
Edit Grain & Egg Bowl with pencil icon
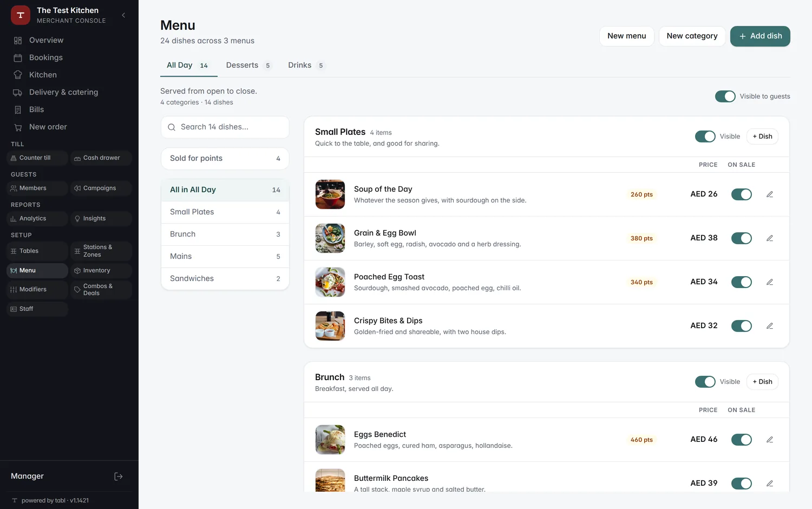pos(770,238)
